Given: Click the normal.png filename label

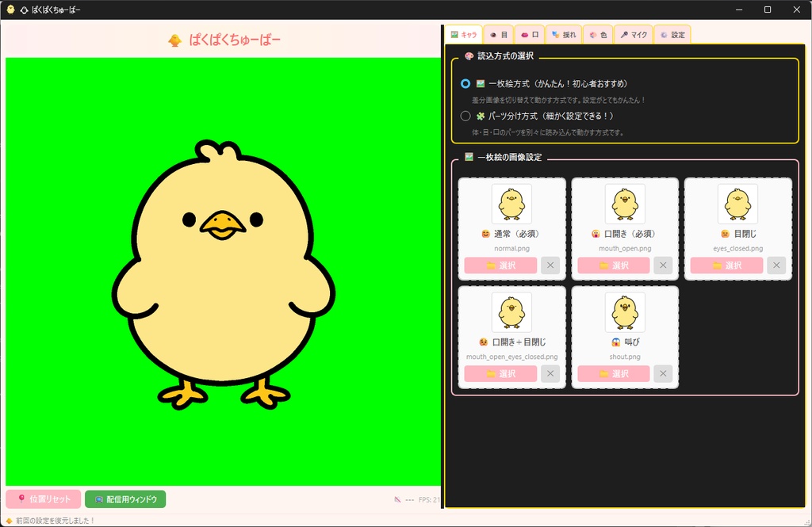Looking at the screenshot, I should [x=511, y=249].
